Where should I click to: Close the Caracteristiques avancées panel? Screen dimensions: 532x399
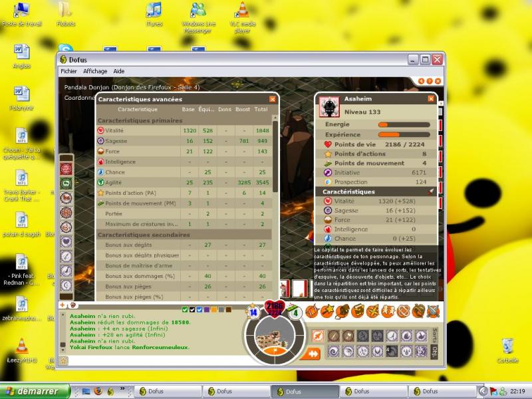pos(273,99)
